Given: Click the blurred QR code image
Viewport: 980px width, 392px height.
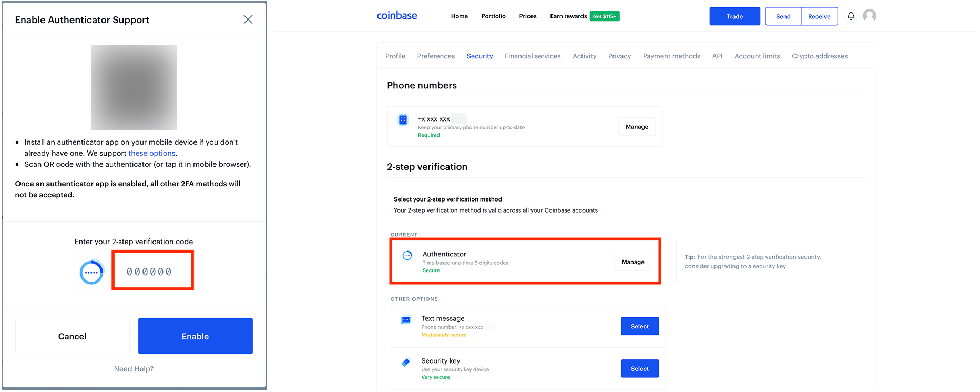Looking at the screenshot, I should tap(134, 88).
